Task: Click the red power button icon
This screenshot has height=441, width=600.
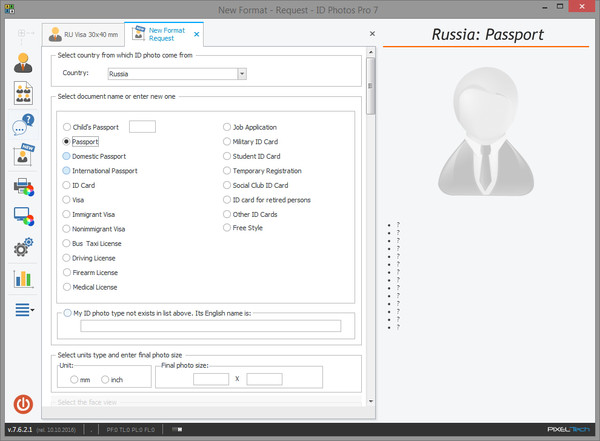Action: coord(23,405)
